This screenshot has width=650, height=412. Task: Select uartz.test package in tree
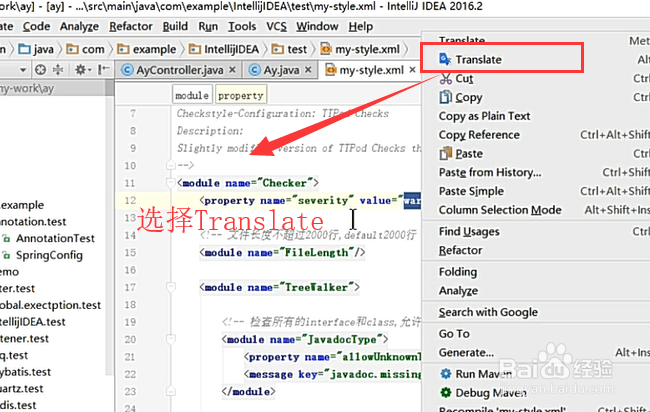point(21,389)
